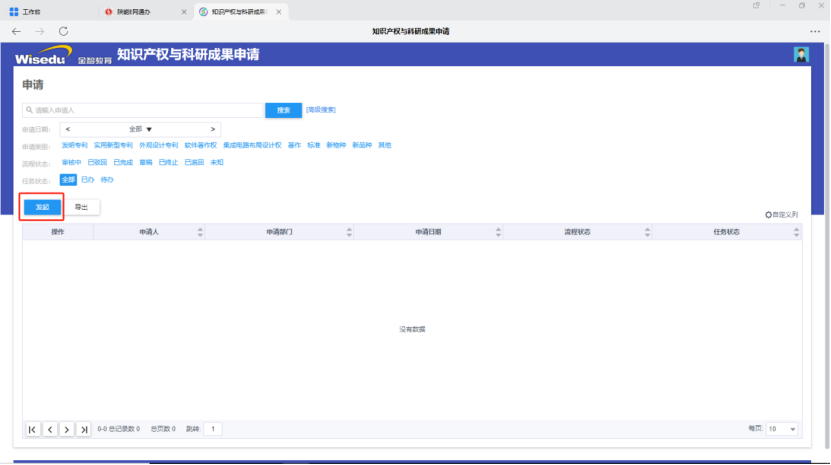This screenshot has height=465, width=831.
Task: Click the 发起 button
Action: [42, 207]
